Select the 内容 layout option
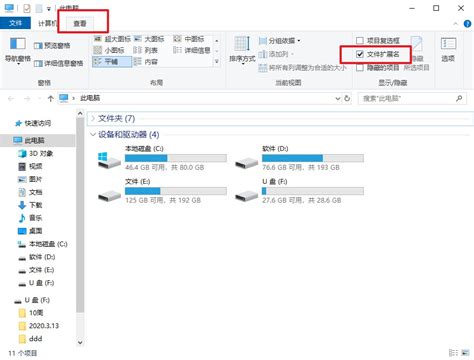The width and height of the screenshot is (474, 360). 145,62
